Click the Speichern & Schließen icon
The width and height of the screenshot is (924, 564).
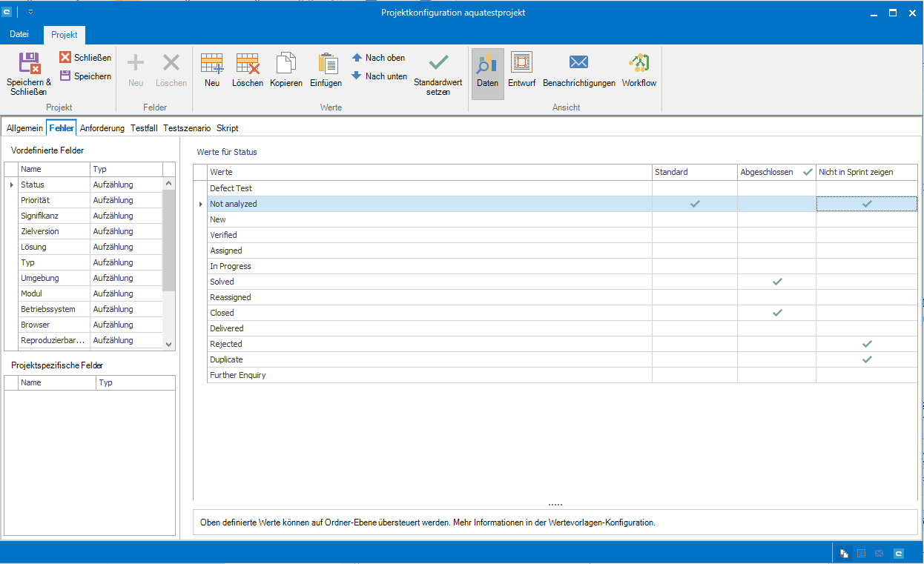(x=29, y=64)
